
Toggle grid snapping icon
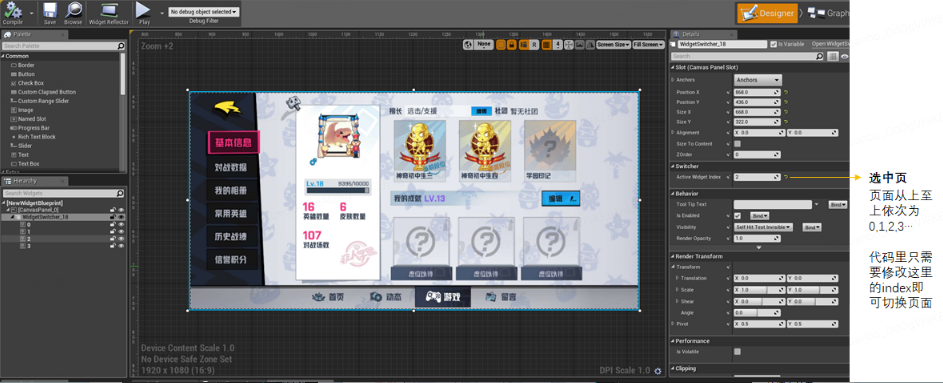pos(546,44)
